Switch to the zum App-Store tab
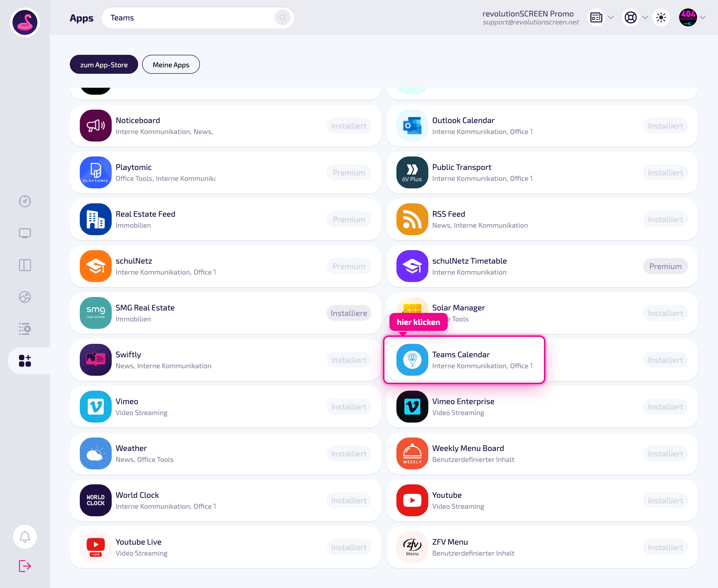The height and width of the screenshot is (588, 718). coord(104,64)
